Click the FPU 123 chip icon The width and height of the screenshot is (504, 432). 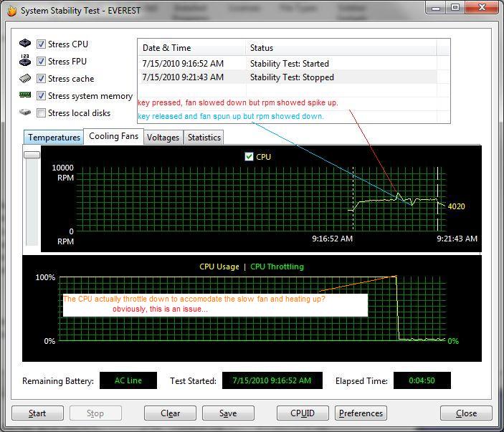point(25,60)
